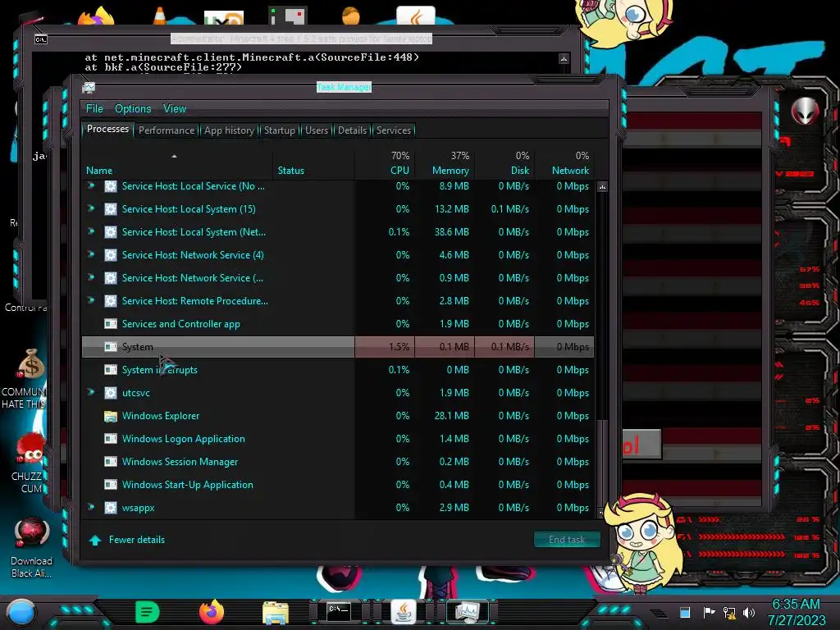
Task: Open Firefox from the taskbar
Action: [x=212, y=612]
